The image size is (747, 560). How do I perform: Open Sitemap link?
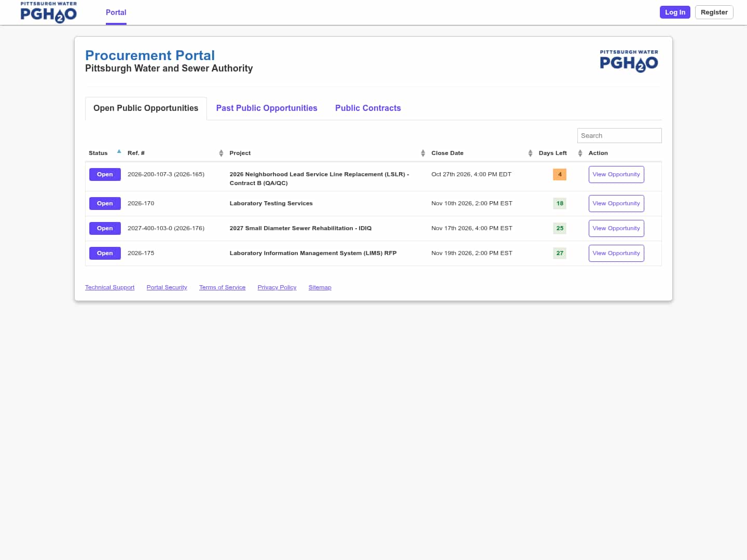[x=320, y=287]
